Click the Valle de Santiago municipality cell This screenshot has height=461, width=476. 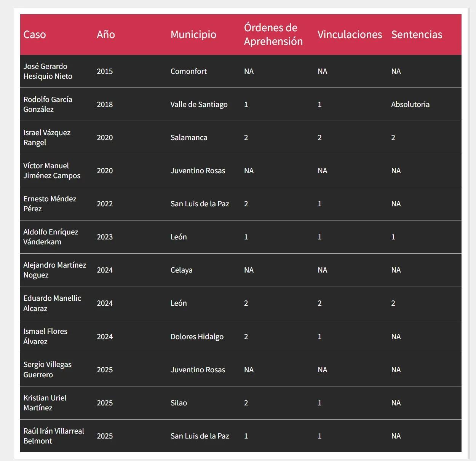(199, 104)
